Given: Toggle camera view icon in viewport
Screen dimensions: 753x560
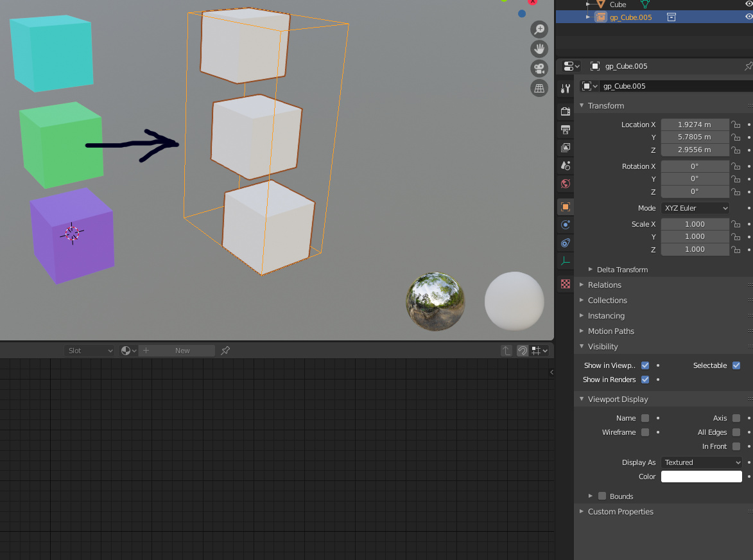Looking at the screenshot, I should [x=539, y=69].
